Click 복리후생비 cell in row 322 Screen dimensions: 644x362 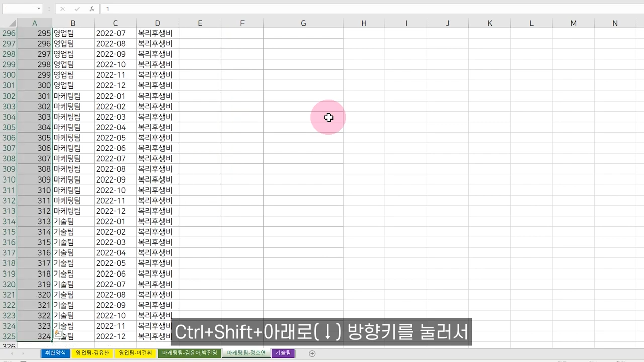(x=157, y=305)
